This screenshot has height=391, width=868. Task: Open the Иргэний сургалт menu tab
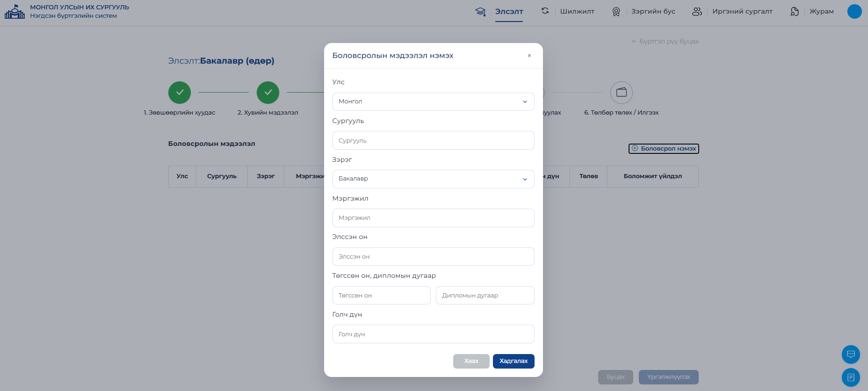tap(743, 12)
